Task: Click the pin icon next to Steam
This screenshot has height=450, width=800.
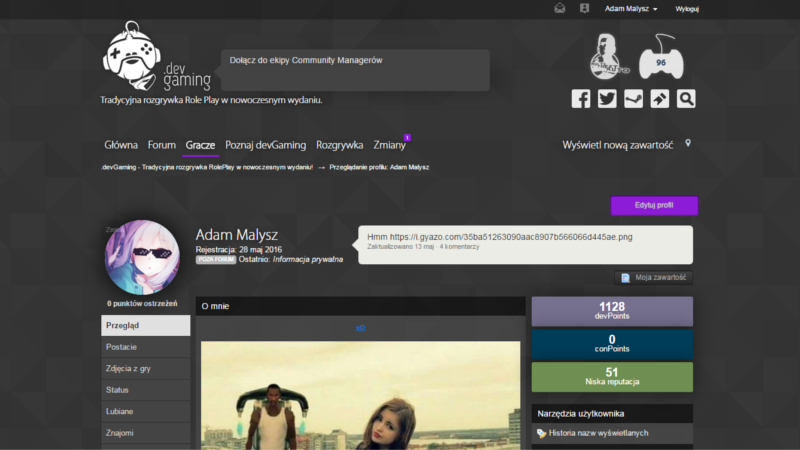Action: [660, 98]
